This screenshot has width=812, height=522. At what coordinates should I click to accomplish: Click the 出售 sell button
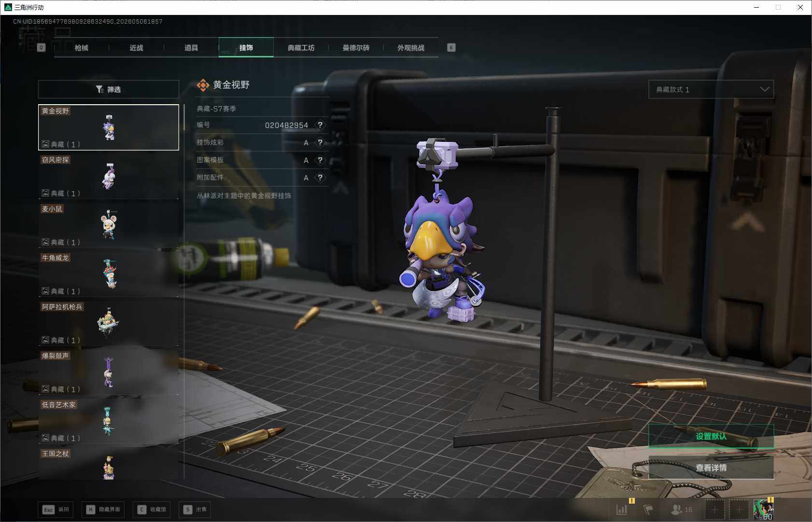coord(195,509)
